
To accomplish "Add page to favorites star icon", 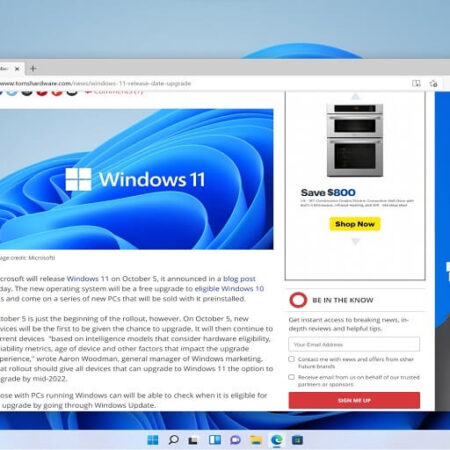I will [x=433, y=83].
